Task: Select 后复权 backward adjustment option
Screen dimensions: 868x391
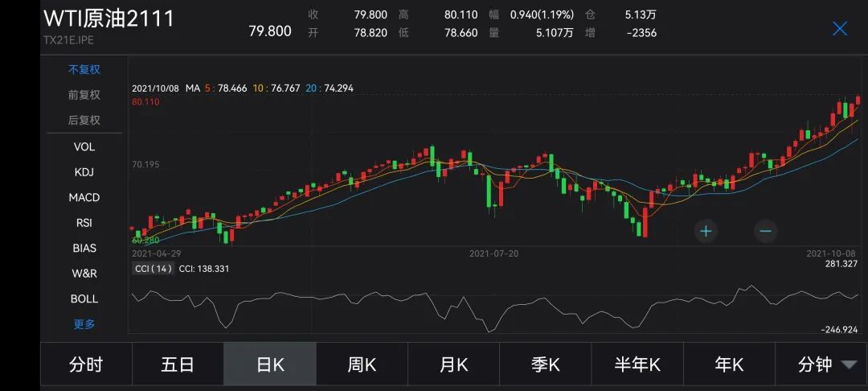Action: pos(84,120)
